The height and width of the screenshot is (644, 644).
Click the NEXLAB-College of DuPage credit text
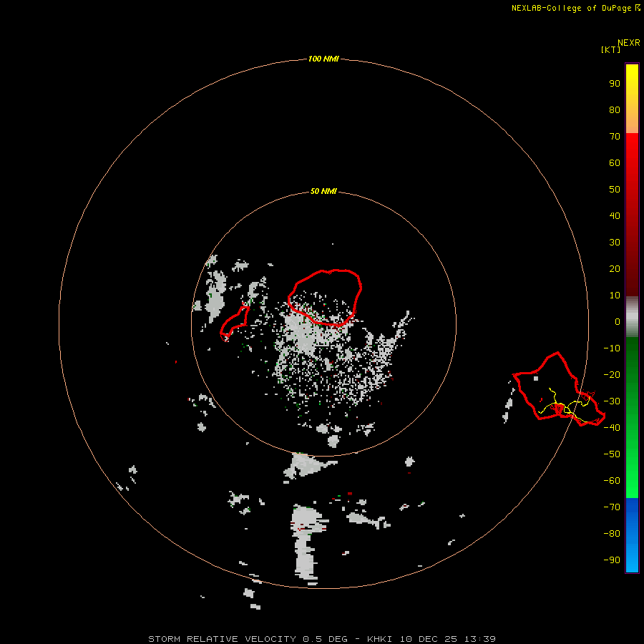pos(576,8)
